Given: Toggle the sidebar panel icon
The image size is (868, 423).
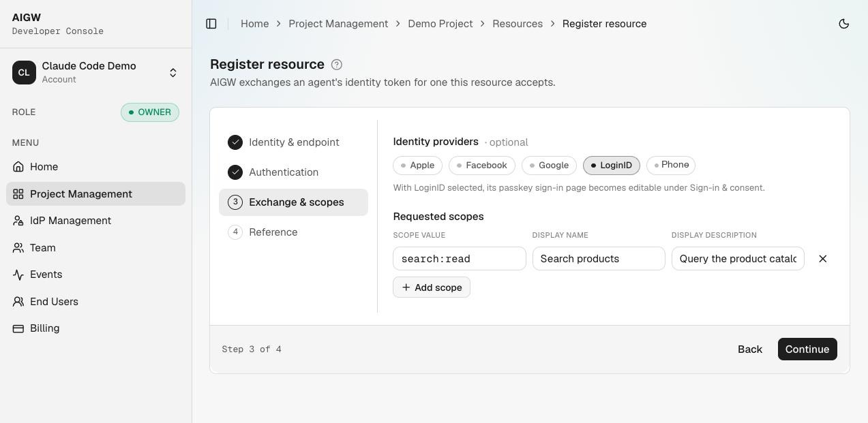Looking at the screenshot, I should coord(211,24).
